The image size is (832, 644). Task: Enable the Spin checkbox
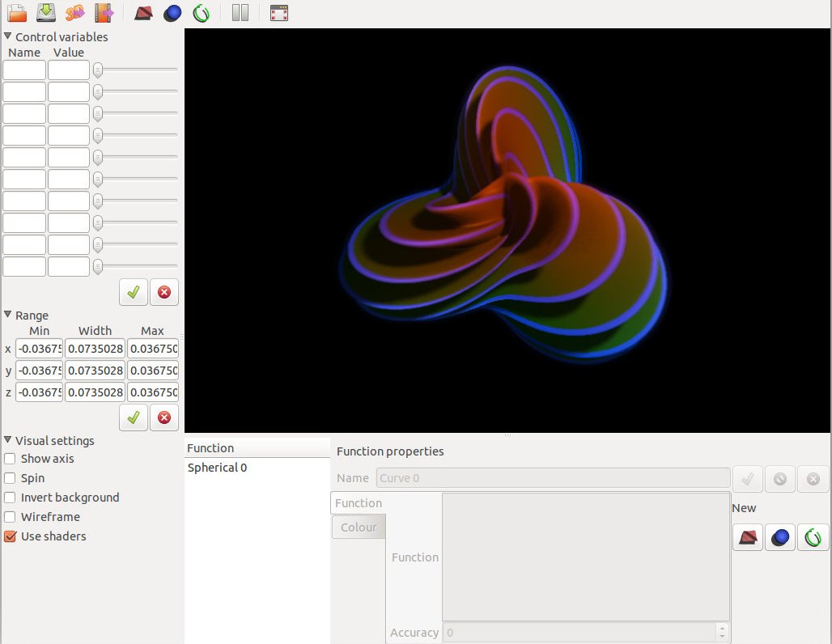pyautogui.click(x=10, y=478)
